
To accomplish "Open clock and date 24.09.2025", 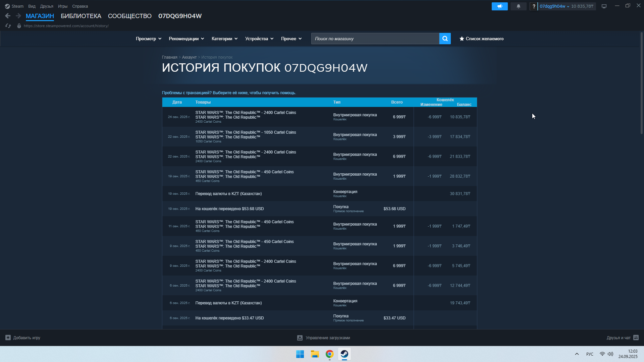I will pos(628,354).
